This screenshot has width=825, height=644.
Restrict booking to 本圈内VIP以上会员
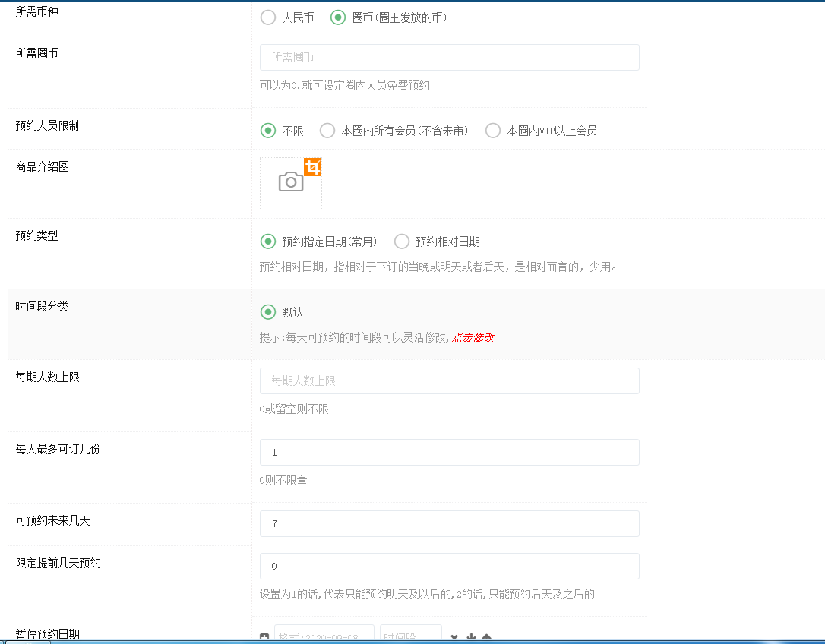pos(493,131)
